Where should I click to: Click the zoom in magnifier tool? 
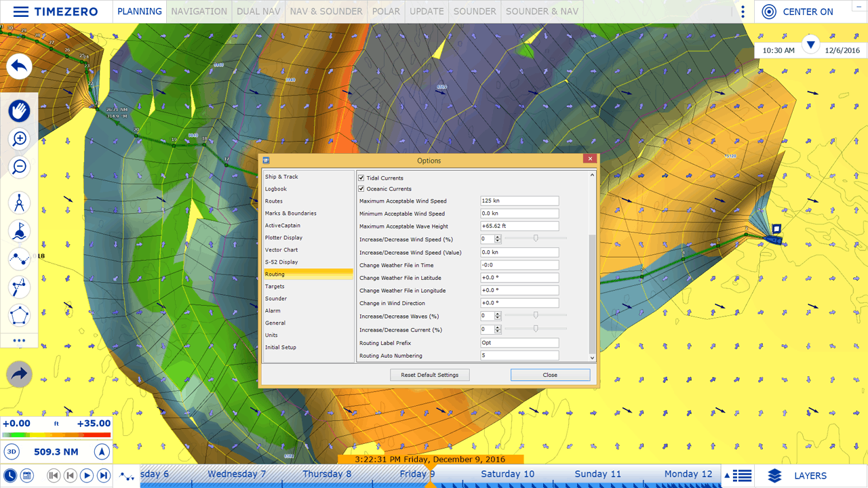(20, 139)
